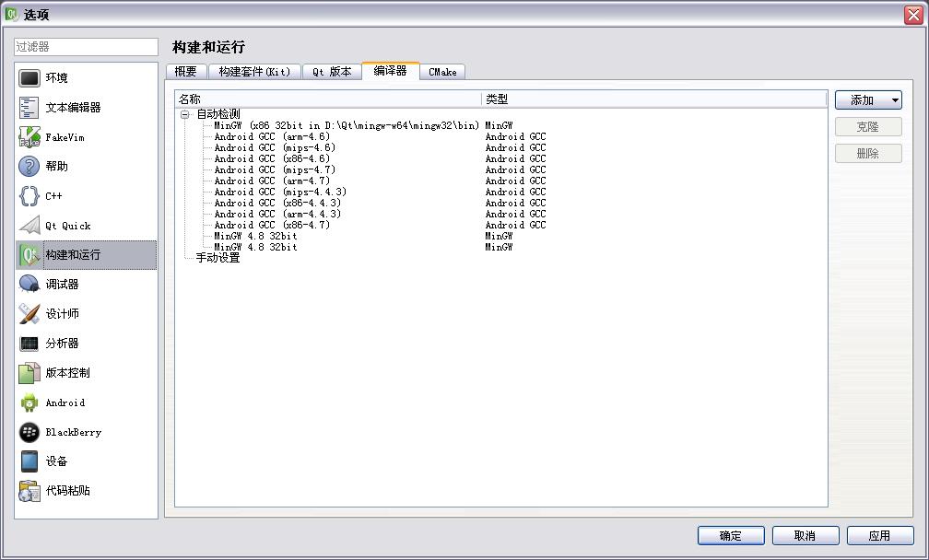Select Android GCC (x86-4.6) compiler
Viewport: 929px width, 560px height.
[x=272, y=158]
